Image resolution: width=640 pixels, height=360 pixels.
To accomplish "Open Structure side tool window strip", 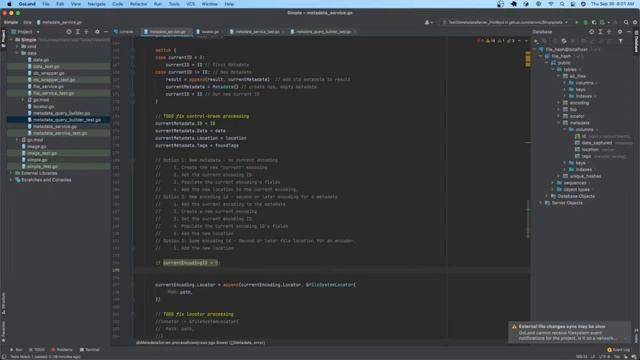I will (x=3, y=304).
